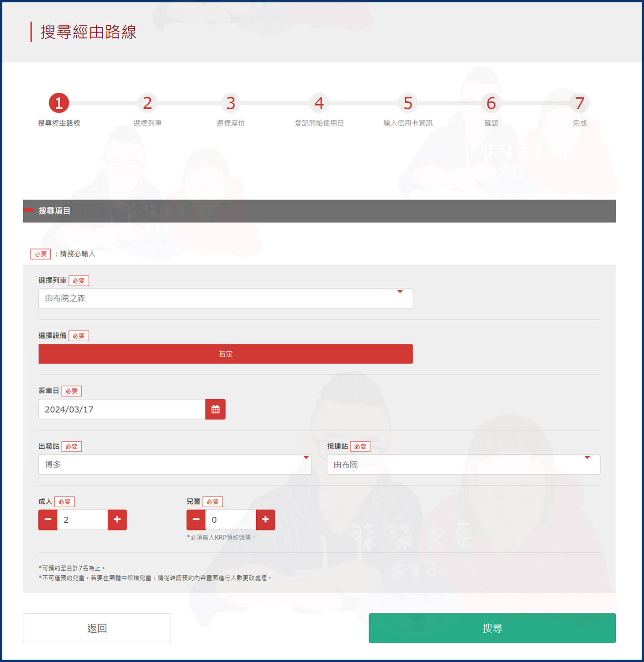Image resolution: width=644 pixels, height=662 pixels.
Task: Click step 6 circle 確認
Action: point(491,103)
